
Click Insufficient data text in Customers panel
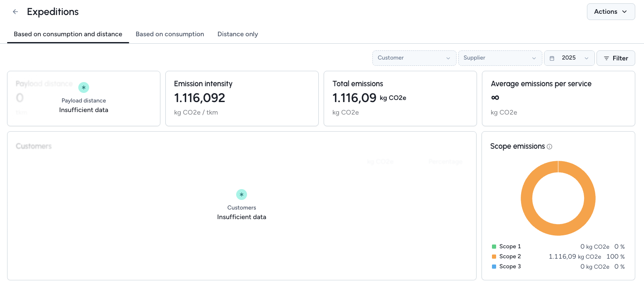(x=242, y=217)
